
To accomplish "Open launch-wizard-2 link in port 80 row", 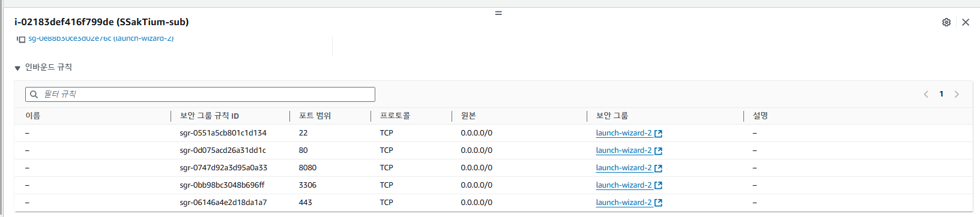I will tap(624, 150).
